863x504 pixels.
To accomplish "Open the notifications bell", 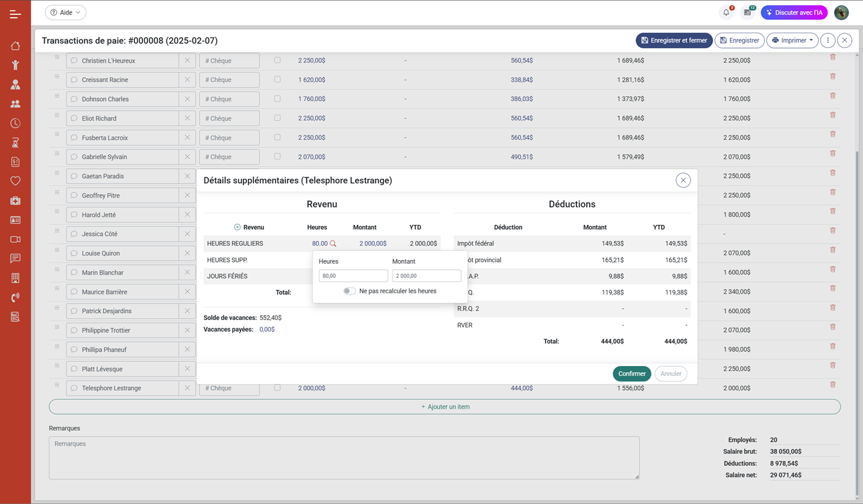I will click(x=726, y=12).
